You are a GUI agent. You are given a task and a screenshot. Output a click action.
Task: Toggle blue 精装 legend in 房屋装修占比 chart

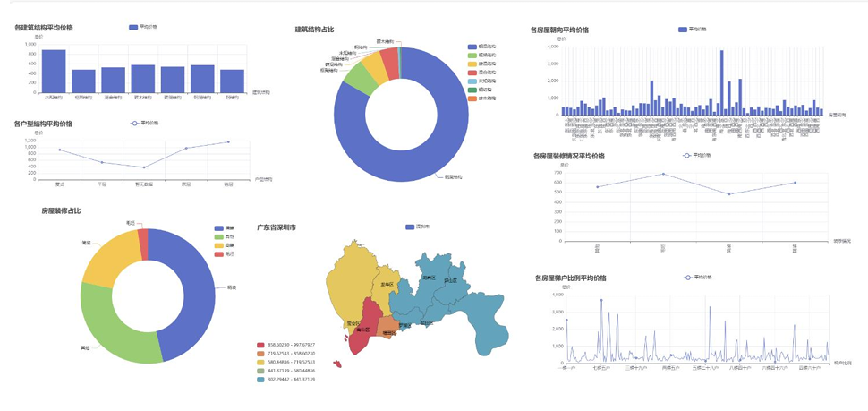224,228
